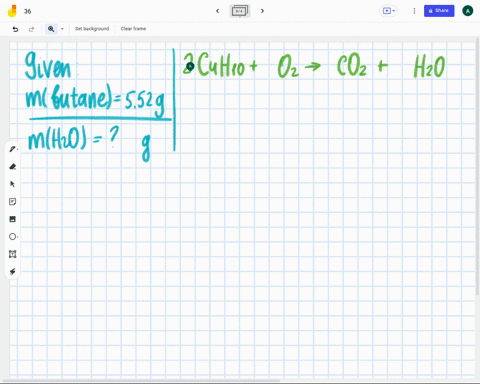Select the Eraser tool
This screenshot has height=384, width=480.
(13, 167)
